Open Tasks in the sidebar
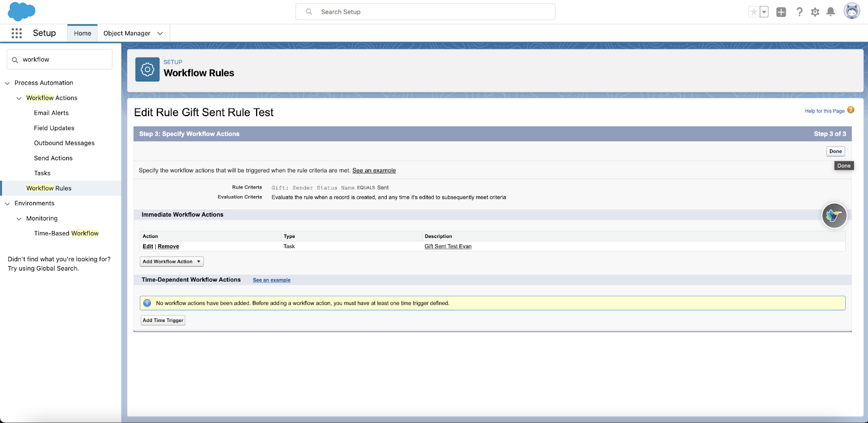The width and height of the screenshot is (868, 423). (x=42, y=173)
